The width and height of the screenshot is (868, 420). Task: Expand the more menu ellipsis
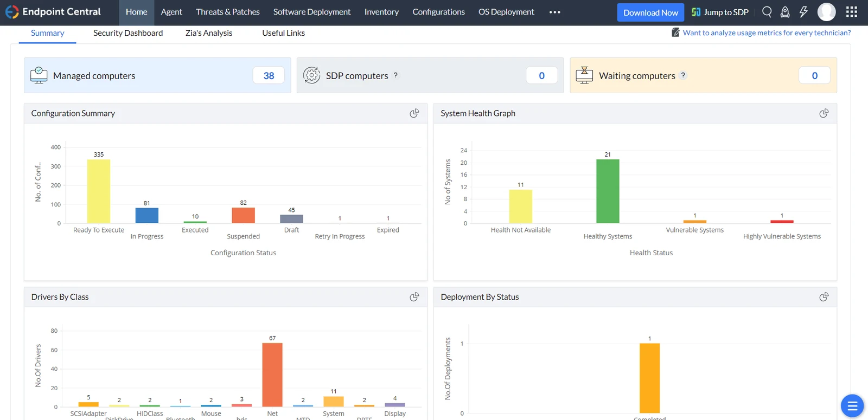(x=554, y=12)
